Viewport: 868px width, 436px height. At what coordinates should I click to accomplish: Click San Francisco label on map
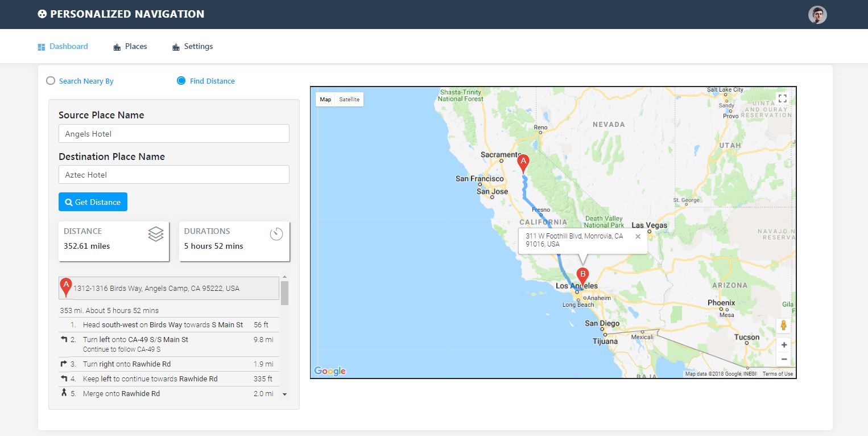coord(480,179)
